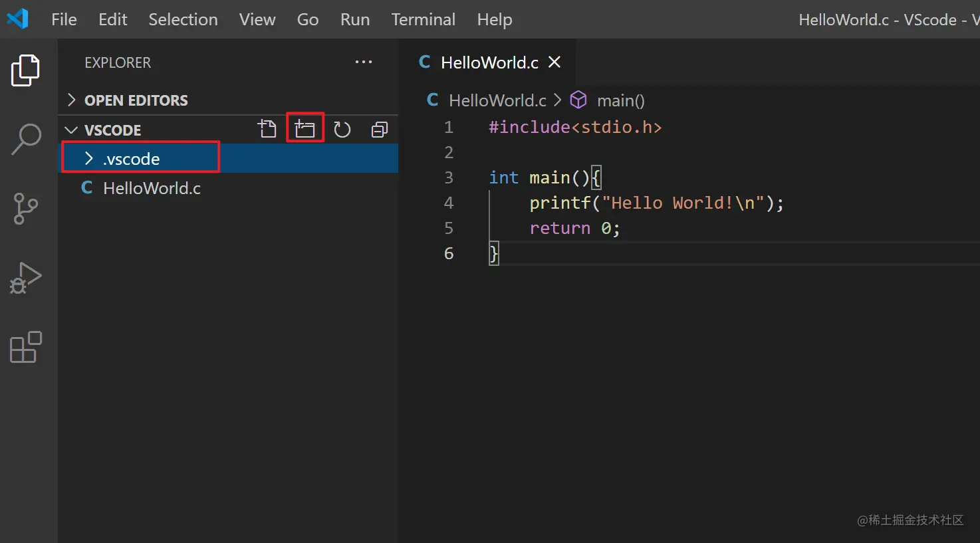The width and height of the screenshot is (980, 543).
Task: Open the Terminal menu
Action: coord(424,19)
